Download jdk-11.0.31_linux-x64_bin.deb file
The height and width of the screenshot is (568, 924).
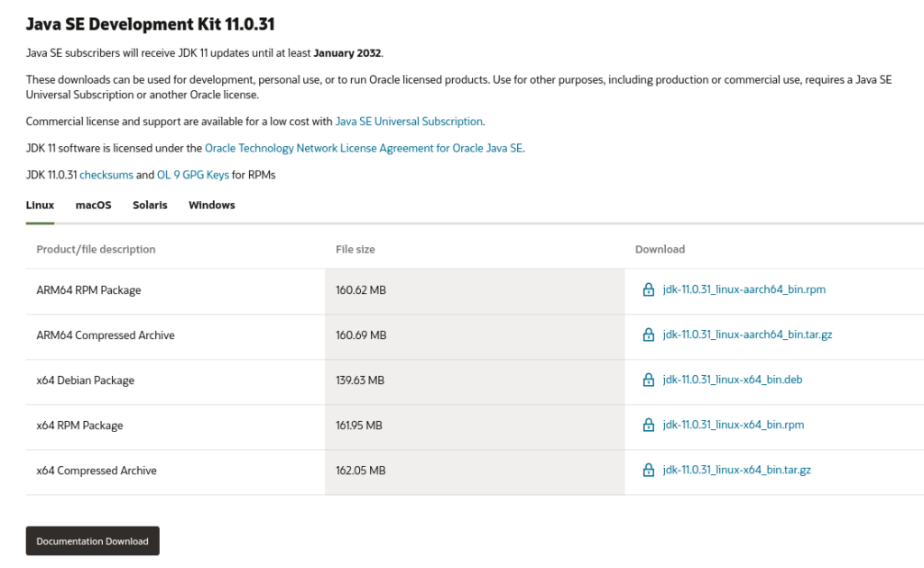(x=732, y=380)
